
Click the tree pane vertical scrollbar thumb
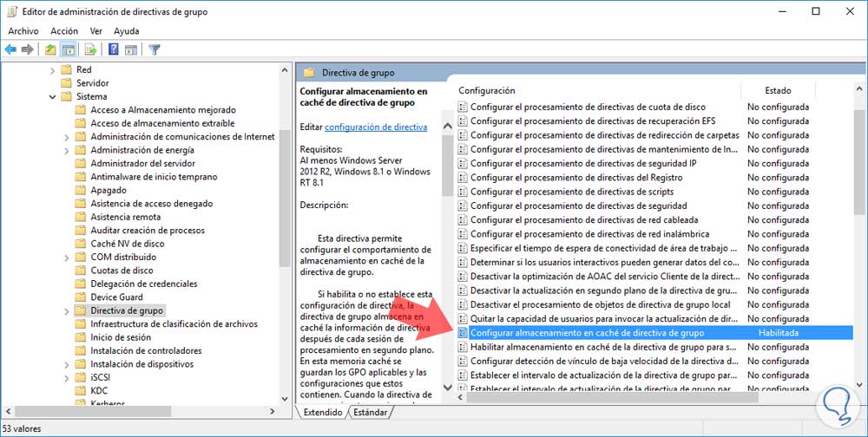pos(285,199)
